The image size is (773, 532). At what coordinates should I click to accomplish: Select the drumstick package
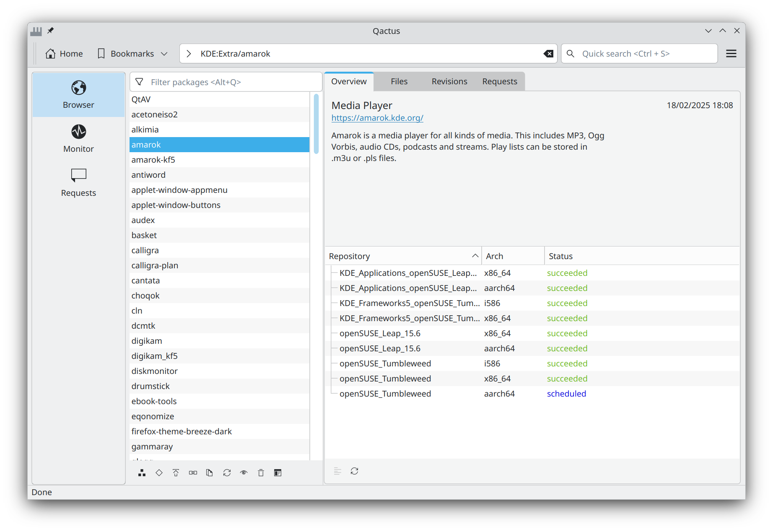coord(219,386)
